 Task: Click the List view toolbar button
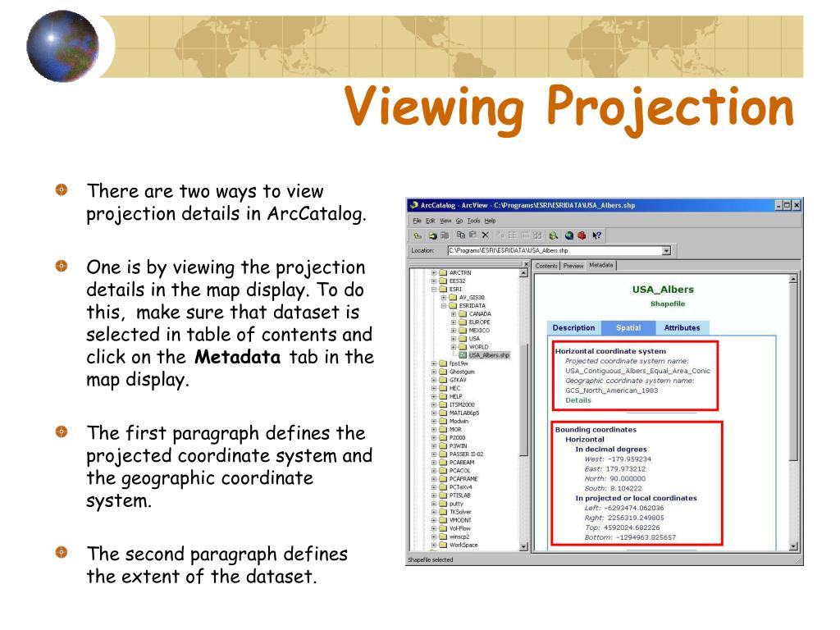(x=513, y=235)
